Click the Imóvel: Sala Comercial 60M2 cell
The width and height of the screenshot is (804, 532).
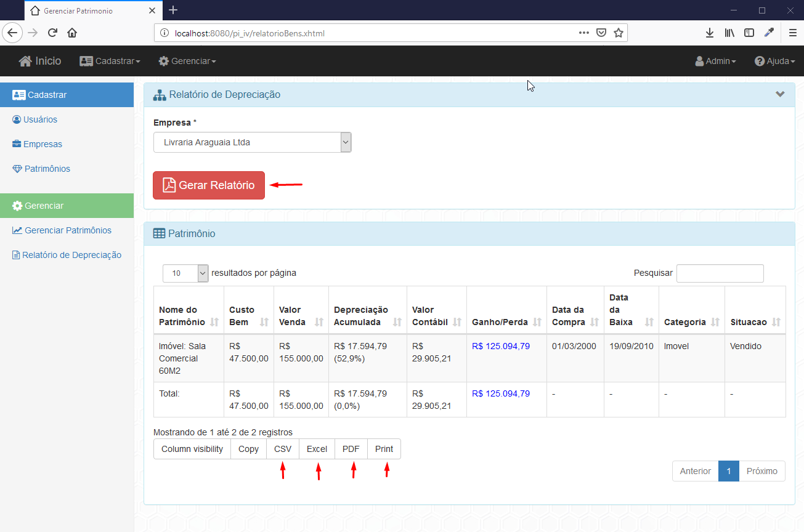point(189,358)
